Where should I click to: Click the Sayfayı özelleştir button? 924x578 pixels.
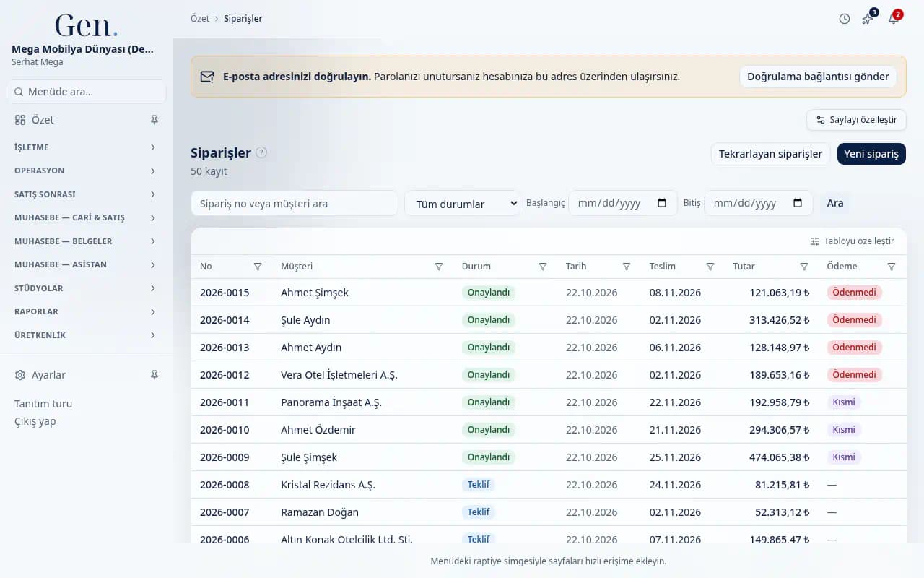click(x=856, y=120)
